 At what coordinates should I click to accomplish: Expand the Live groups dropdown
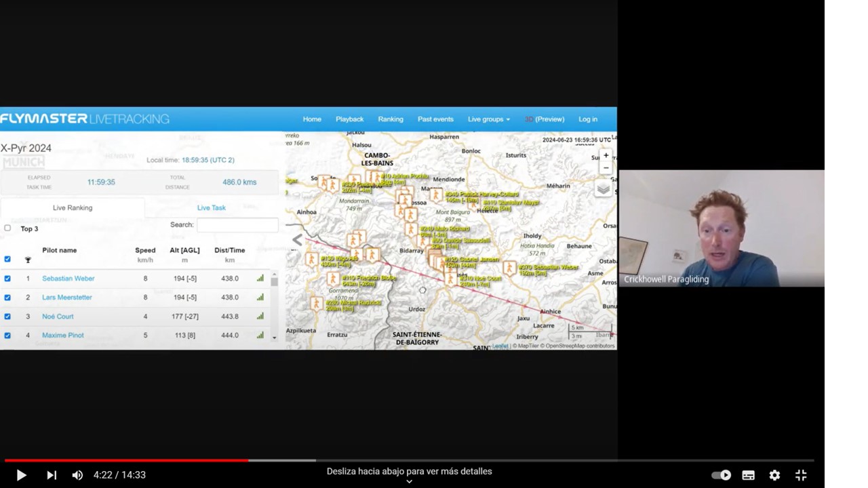(x=488, y=119)
